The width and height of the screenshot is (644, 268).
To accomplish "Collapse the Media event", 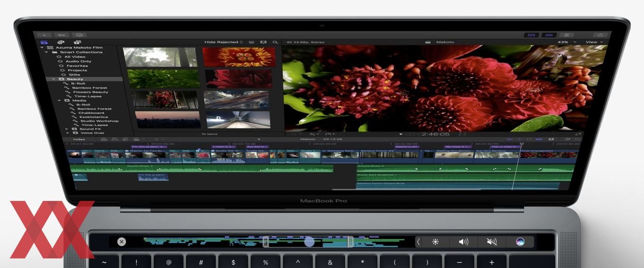I will [60, 101].
